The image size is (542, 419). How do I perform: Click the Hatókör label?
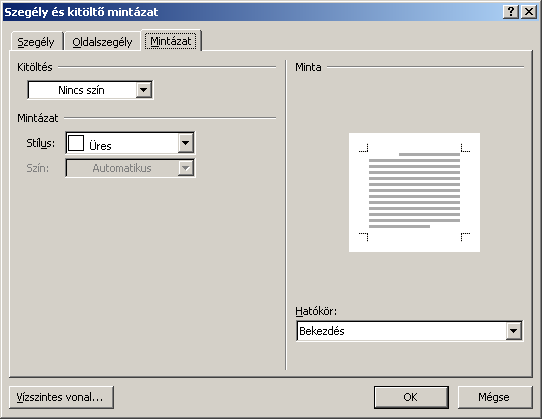coord(316,311)
